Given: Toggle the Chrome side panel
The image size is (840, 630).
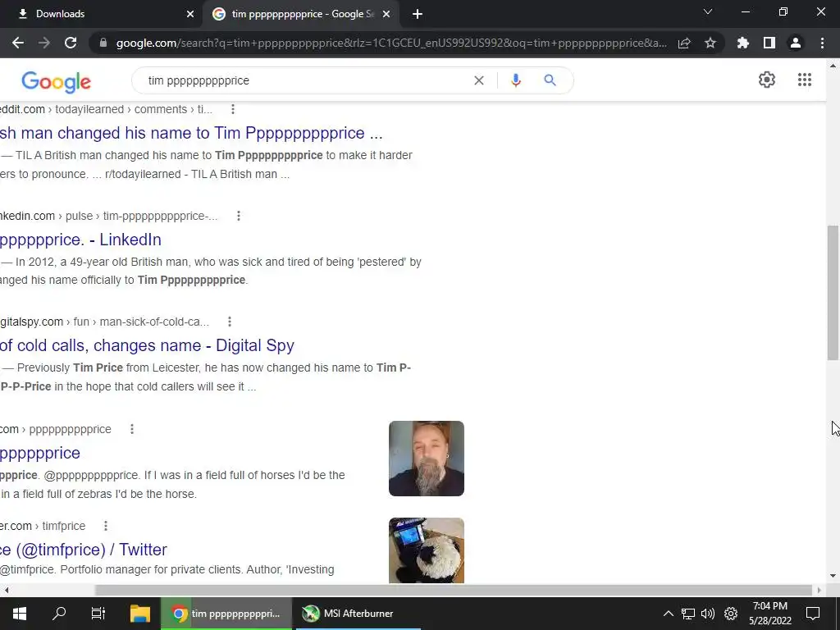Looking at the screenshot, I should (x=769, y=43).
